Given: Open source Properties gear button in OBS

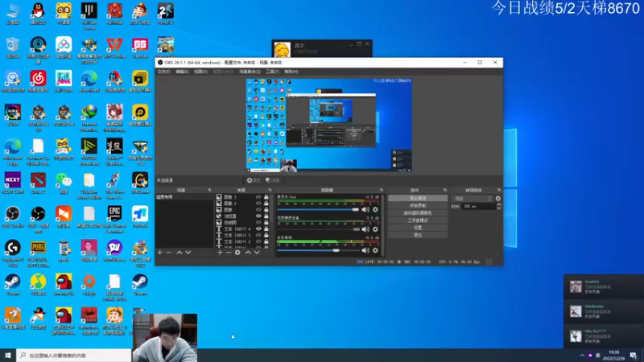Looking at the screenshot, I should [254, 180].
